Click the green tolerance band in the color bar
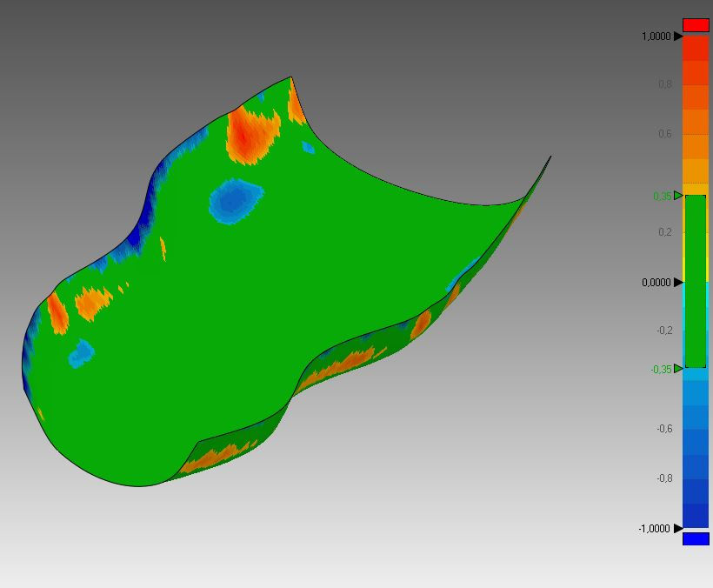 696,281
